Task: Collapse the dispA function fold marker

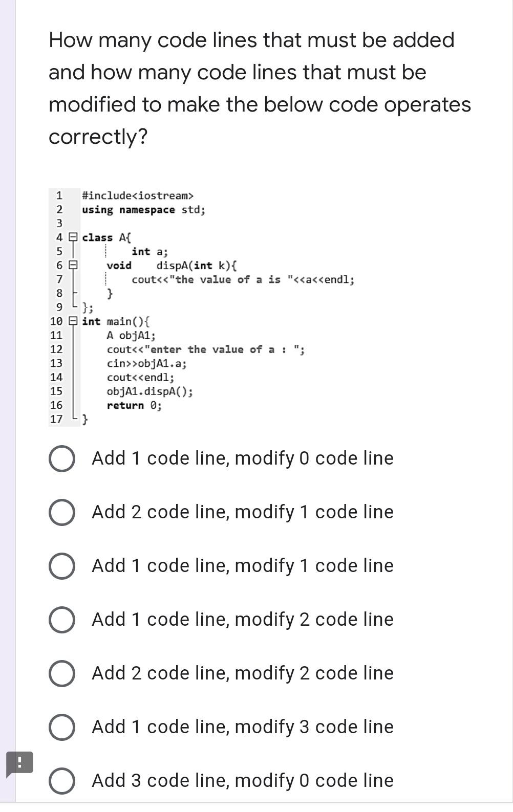Action: click(73, 265)
